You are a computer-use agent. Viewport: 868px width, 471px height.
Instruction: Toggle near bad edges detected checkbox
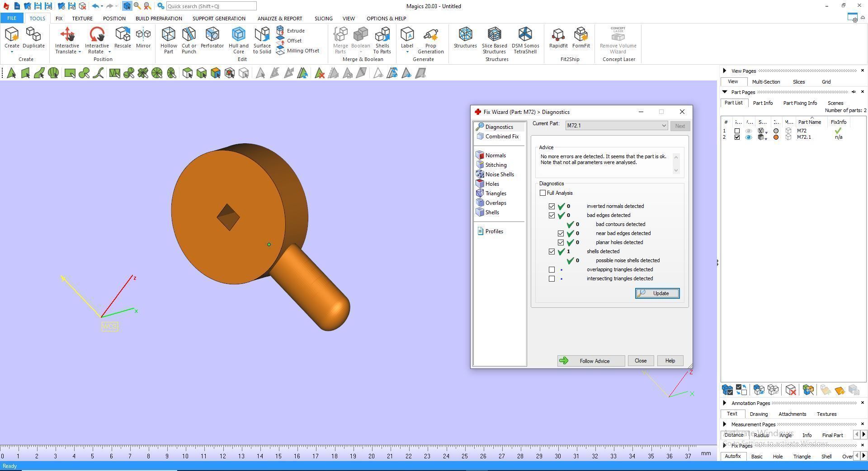[x=561, y=233]
